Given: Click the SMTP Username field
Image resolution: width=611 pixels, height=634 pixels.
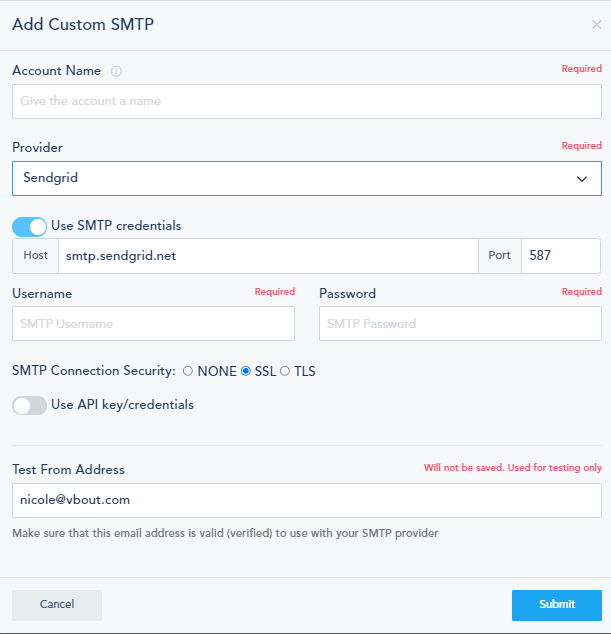Looking at the screenshot, I should (153, 324).
